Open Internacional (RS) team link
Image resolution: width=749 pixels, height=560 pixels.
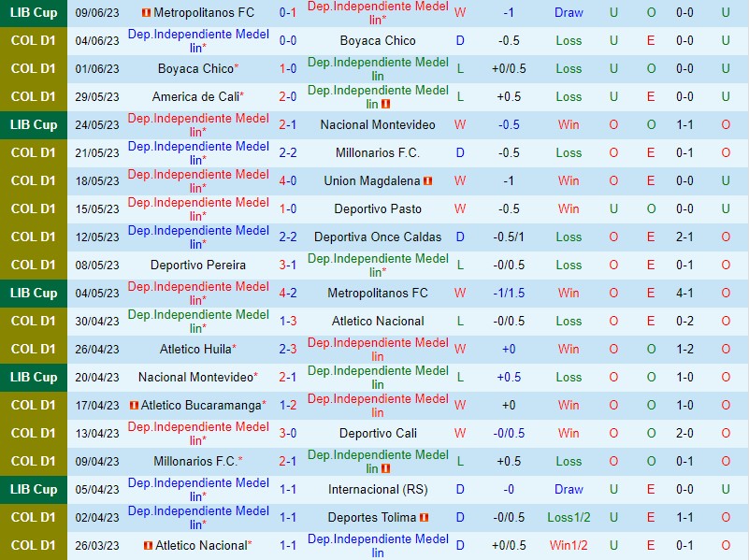pos(378,489)
